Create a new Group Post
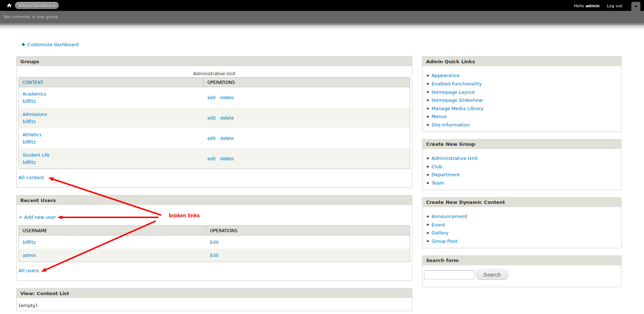644x314 pixels. [444, 241]
